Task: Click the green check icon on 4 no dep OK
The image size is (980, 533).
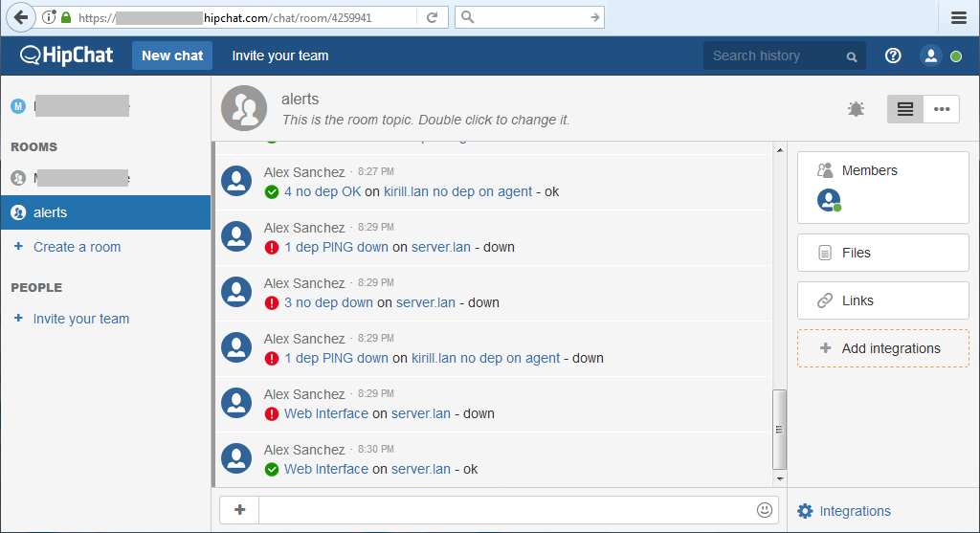Action: [271, 191]
